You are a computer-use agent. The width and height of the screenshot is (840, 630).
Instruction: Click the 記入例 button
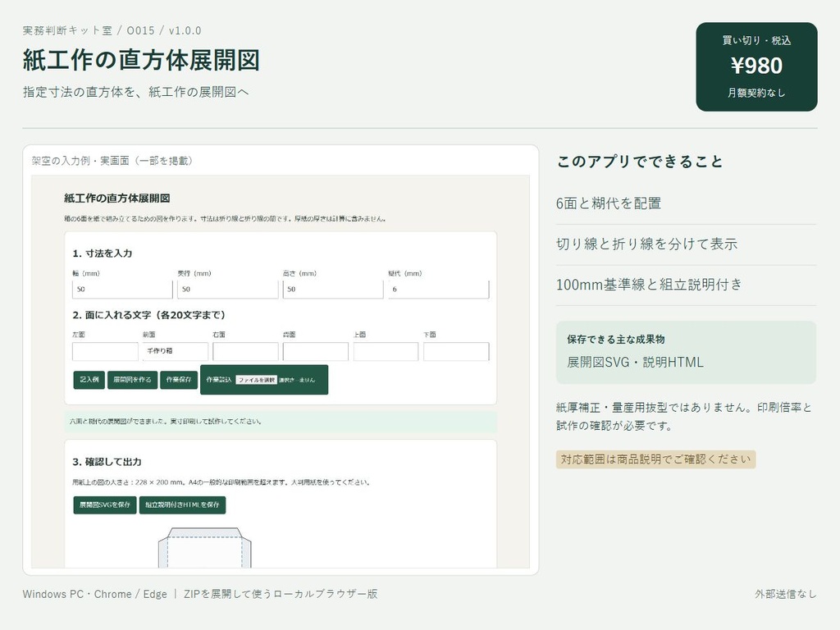(89, 380)
